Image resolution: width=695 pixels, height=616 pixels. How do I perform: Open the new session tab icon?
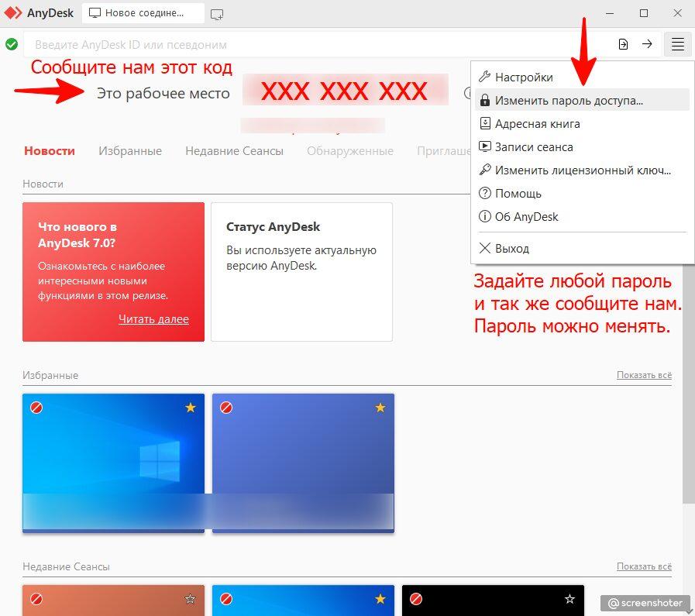click(x=217, y=14)
